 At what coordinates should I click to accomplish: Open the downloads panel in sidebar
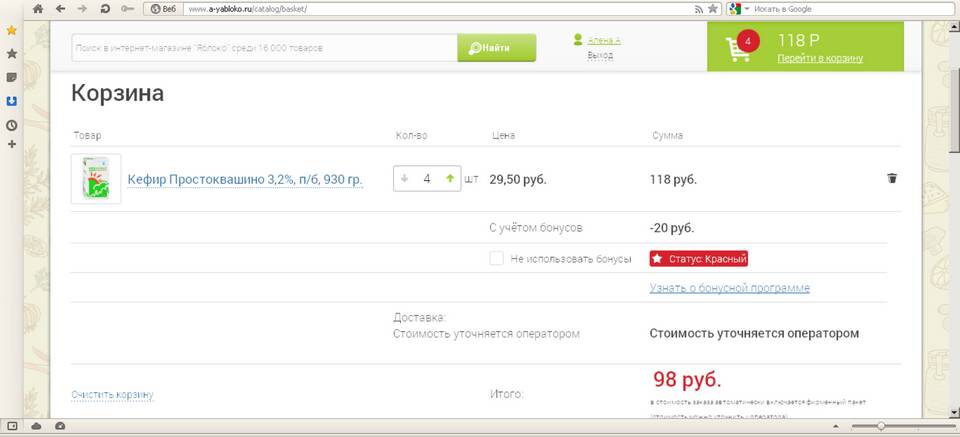12,101
